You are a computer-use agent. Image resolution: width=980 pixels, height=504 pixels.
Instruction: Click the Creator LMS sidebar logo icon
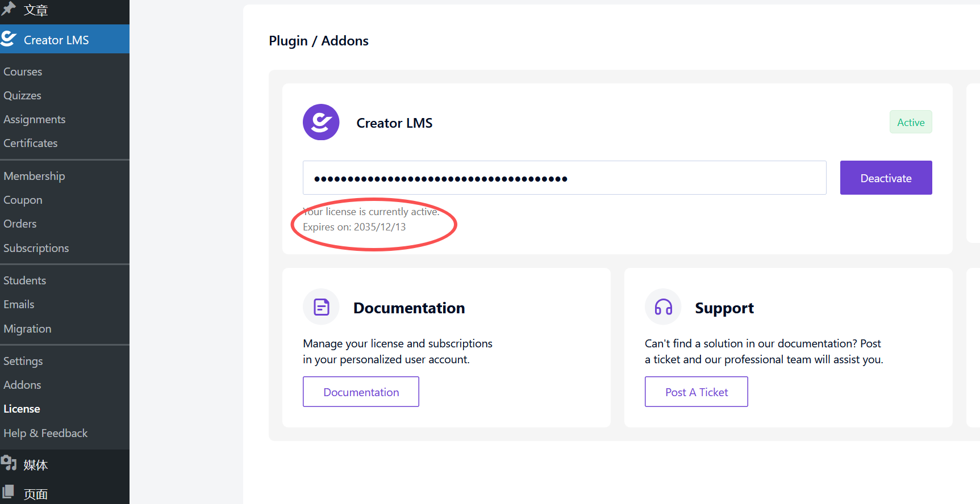pos(9,39)
